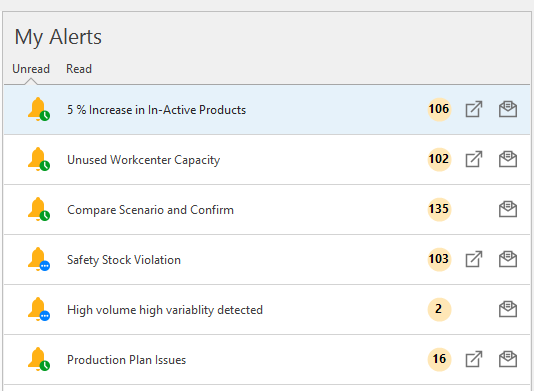534x391 pixels.
Task: Select alert 'High volume high variablity detected'
Action: click(267, 310)
